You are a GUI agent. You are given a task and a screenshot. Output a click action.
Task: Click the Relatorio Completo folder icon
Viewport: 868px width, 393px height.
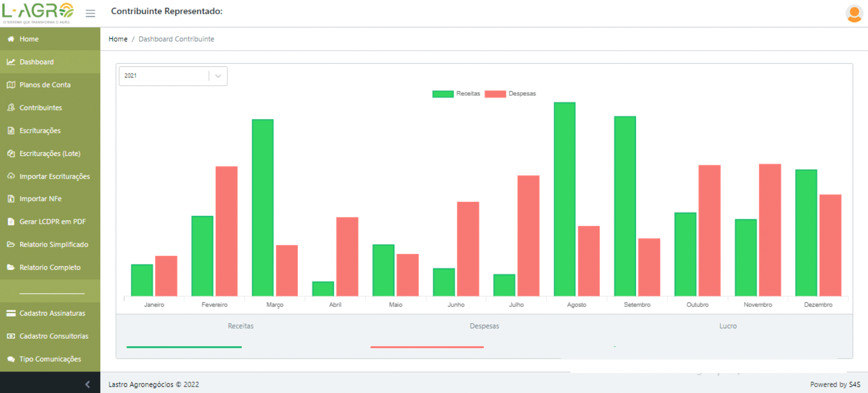11,267
